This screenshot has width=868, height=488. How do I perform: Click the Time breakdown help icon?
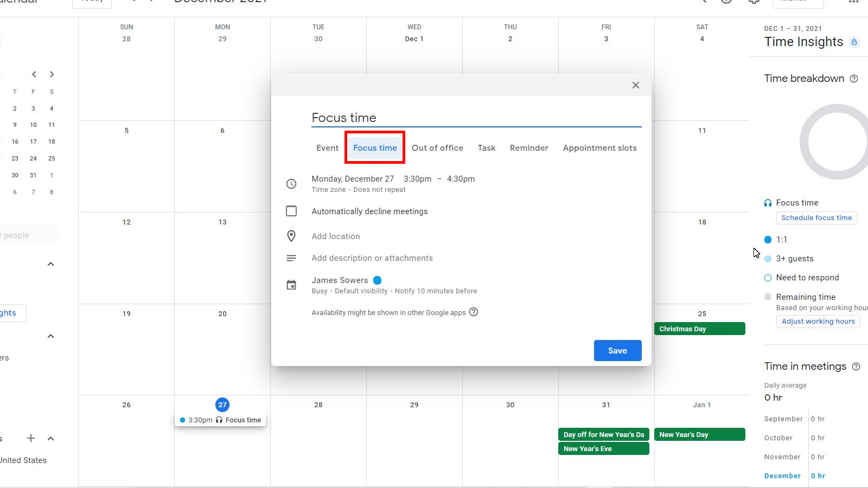pyautogui.click(x=854, y=79)
